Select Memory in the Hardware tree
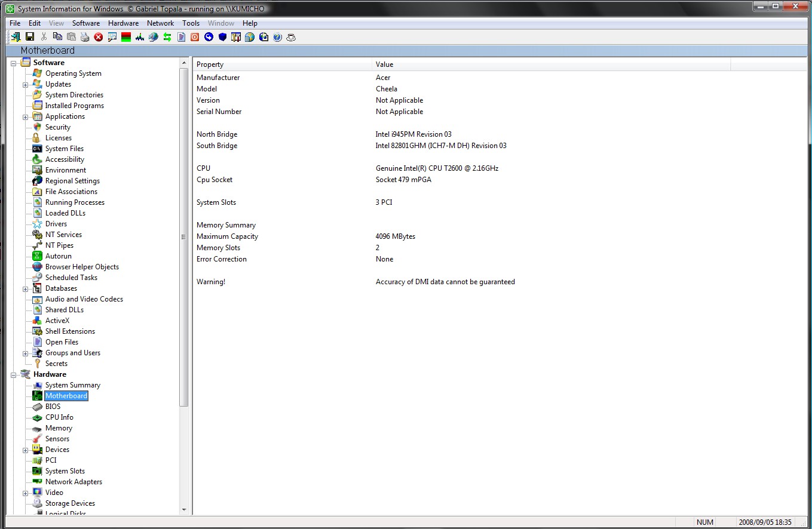 coord(59,428)
